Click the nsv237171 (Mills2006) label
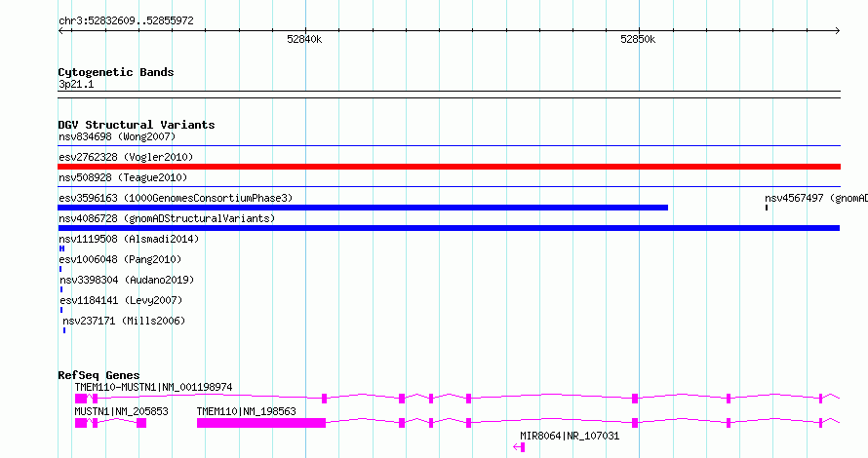The width and height of the screenshot is (868, 458). [124, 321]
